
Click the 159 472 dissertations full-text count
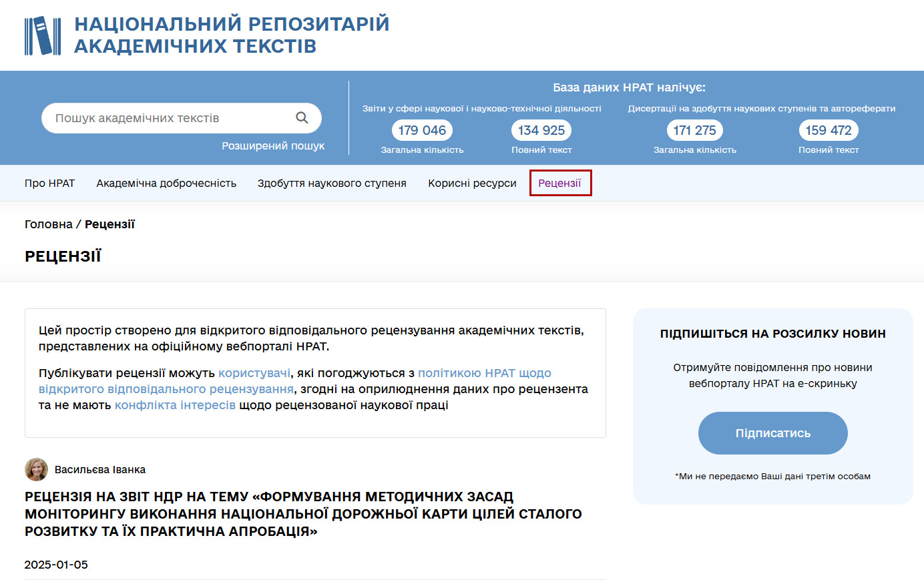click(829, 130)
